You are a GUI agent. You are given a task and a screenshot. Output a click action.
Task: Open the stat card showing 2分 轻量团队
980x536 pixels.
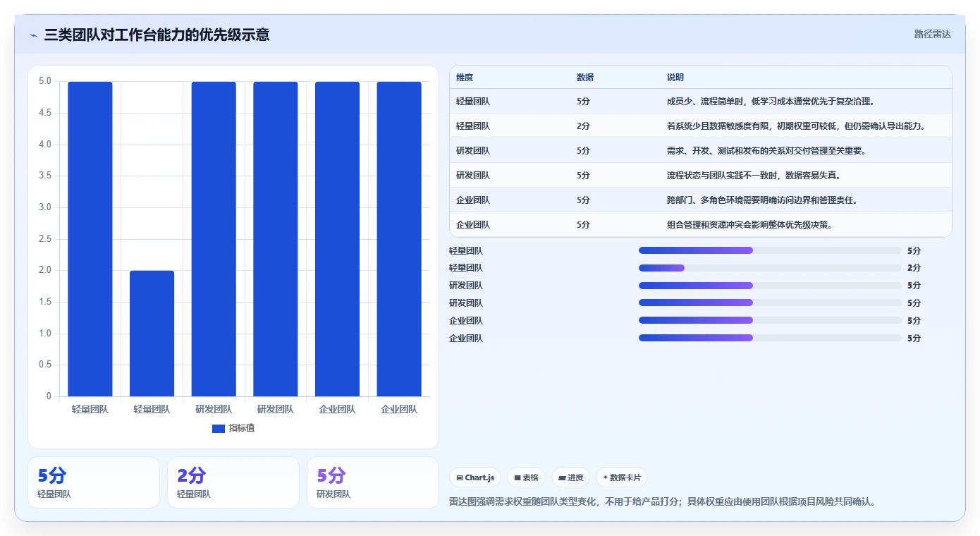(234, 482)
